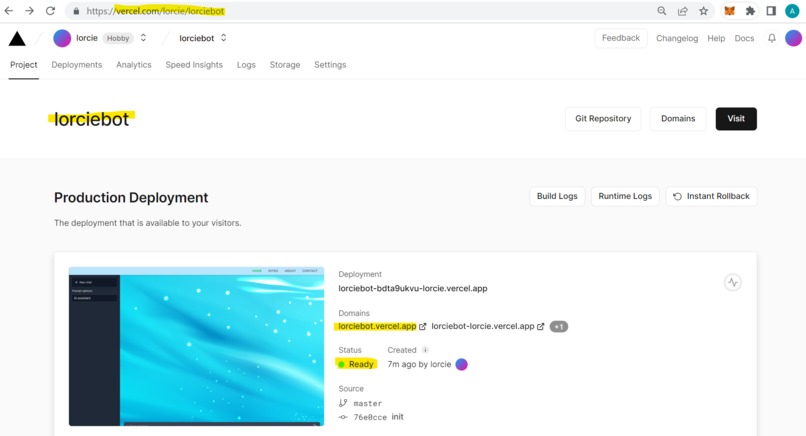Image resolution: width=806 pixels, height=436 pixels.
Task: Open the notifications bell
Action: point(772,38)
